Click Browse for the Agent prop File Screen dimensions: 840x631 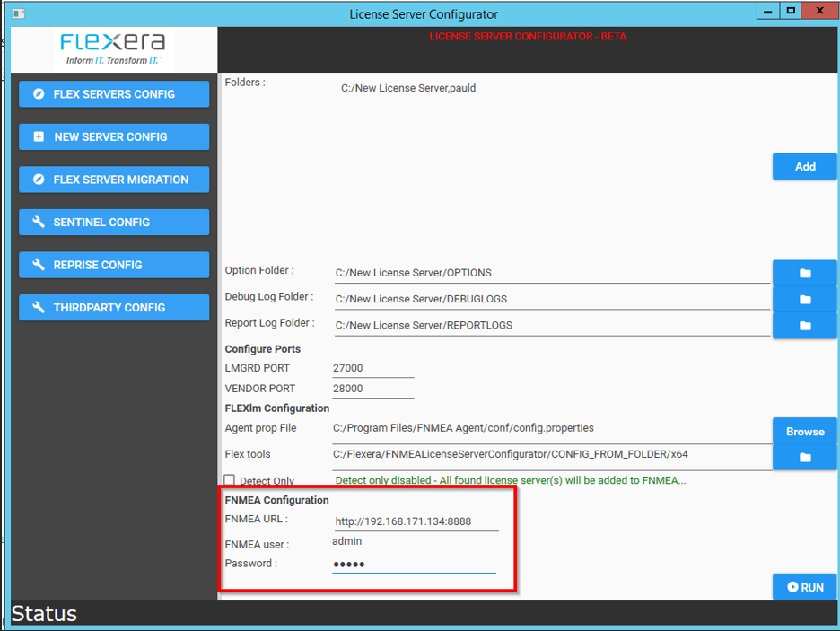click(x=805, y=431)
